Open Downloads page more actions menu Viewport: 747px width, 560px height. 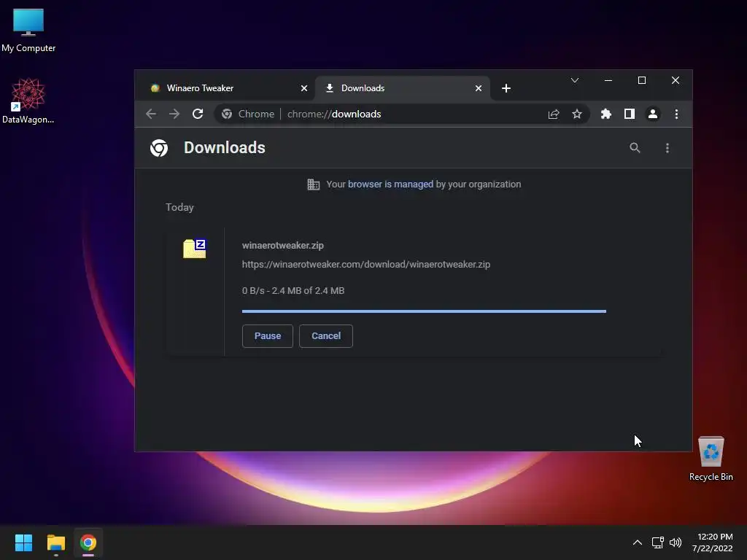tap(667, 148)
